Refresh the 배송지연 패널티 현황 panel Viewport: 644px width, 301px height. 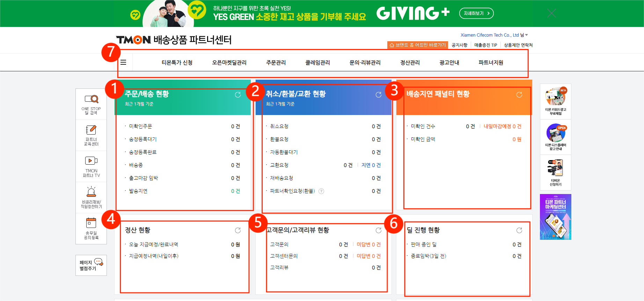(x=519, y=95)
